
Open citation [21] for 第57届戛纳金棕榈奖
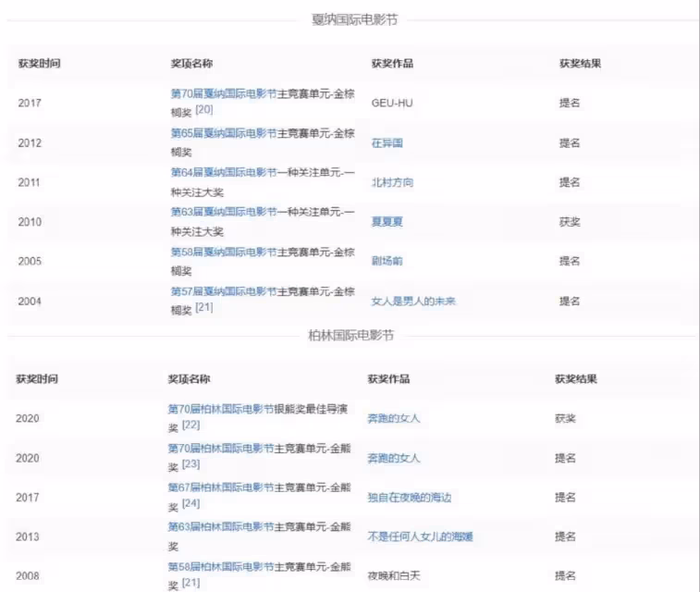pyautogui.click(x=204, y=307)
